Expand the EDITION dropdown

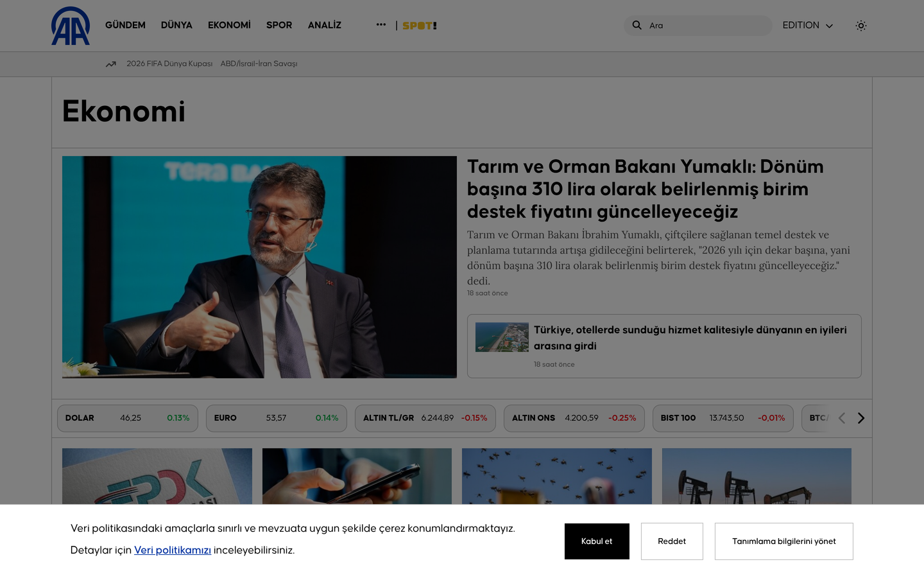808,26
